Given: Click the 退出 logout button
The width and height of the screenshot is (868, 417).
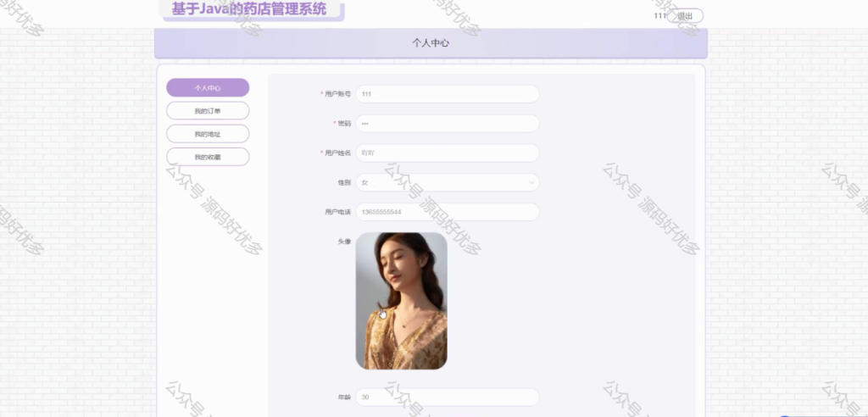Looking at the screenshot, I should [x=685, y=16].
